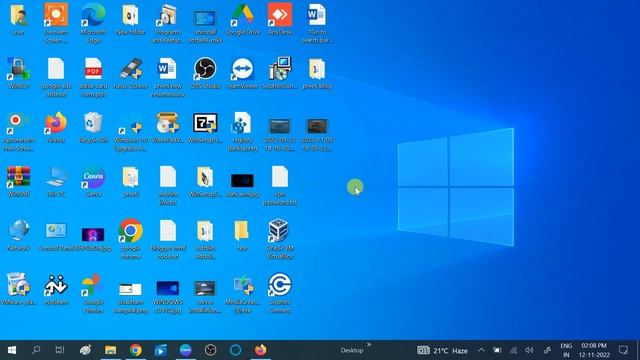Image resolution: width=640 pixels, height=360 pixels.
Task: Expand the Desktop toolbar chevron
Action: point(369,345)
